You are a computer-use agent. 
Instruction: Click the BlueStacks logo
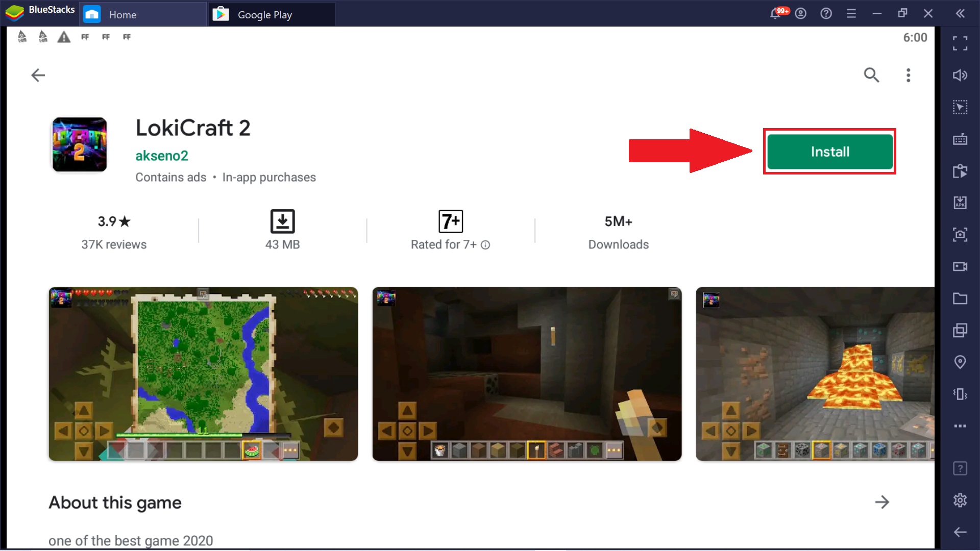click(14, 12)
